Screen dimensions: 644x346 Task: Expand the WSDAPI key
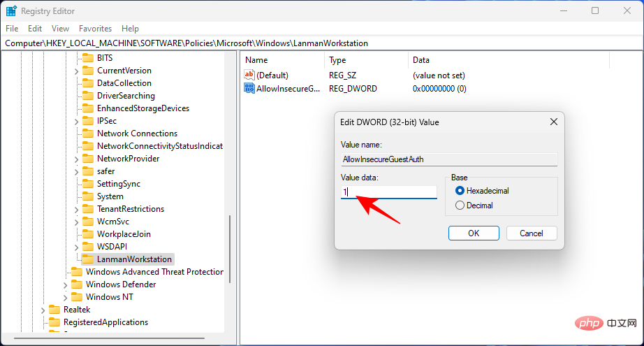(76, 247)
